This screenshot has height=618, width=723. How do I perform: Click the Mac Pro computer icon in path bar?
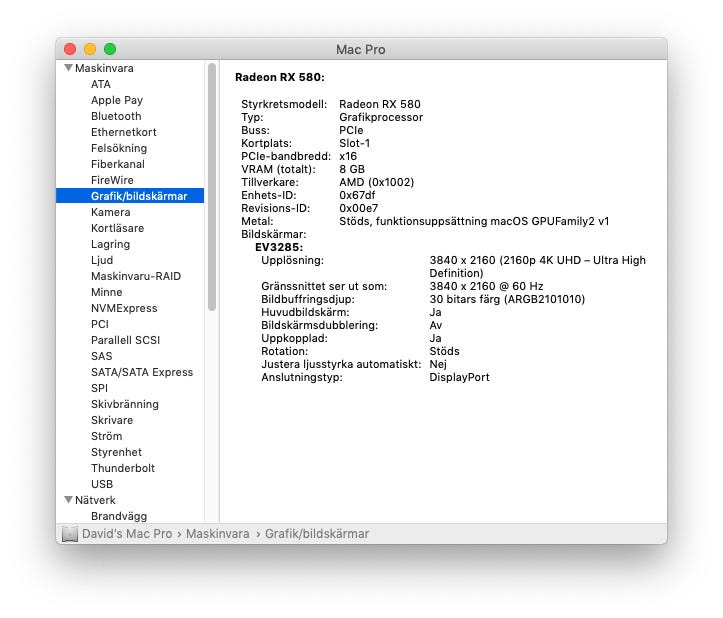coord(70,534)
